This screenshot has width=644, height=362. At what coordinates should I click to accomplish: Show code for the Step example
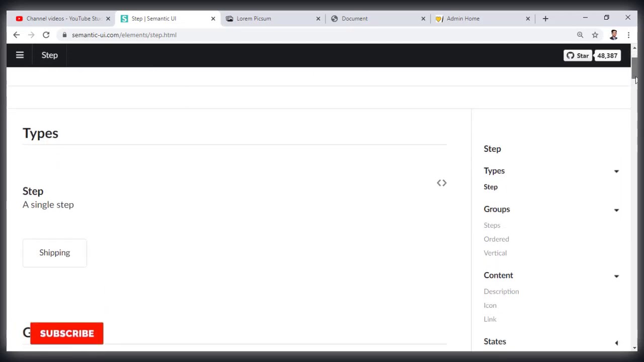[442, 183]
